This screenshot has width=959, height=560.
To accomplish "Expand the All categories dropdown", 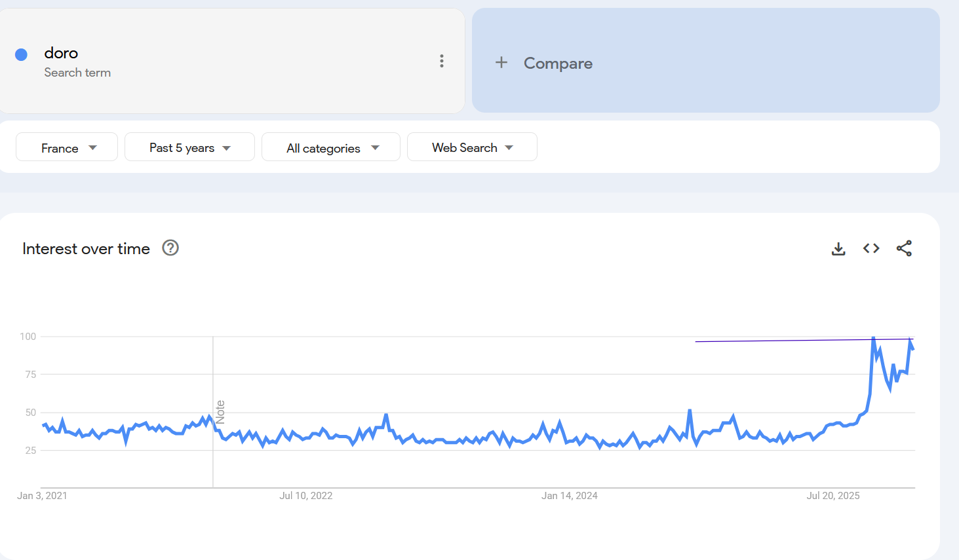I will pos(331,147).
